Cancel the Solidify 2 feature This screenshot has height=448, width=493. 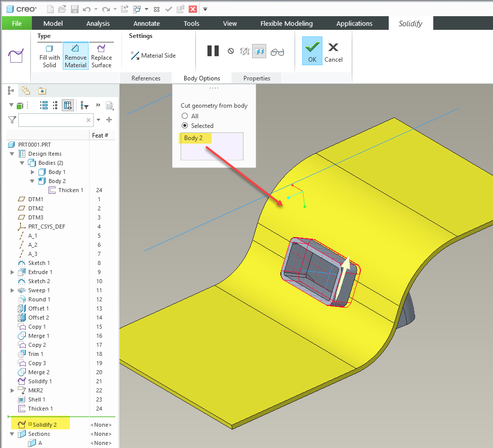click(x=333, y=51)
